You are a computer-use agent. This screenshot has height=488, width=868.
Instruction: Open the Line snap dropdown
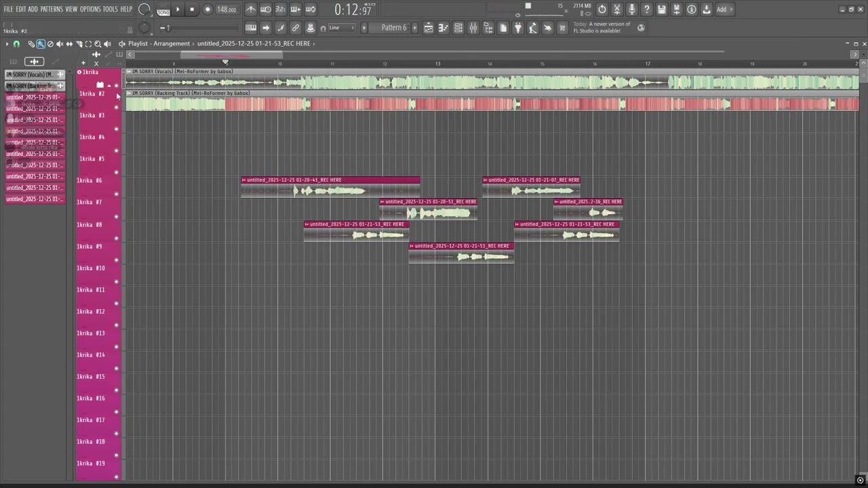342,28
